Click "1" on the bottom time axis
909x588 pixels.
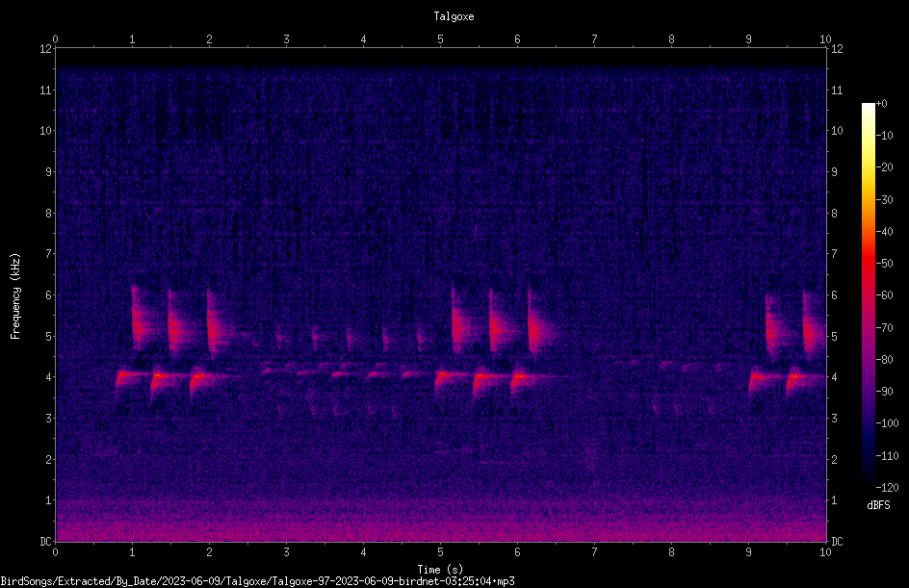tap(132, 552)
